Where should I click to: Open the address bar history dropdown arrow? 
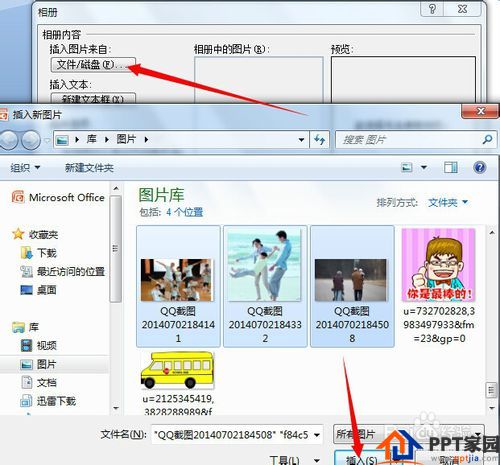301,140
